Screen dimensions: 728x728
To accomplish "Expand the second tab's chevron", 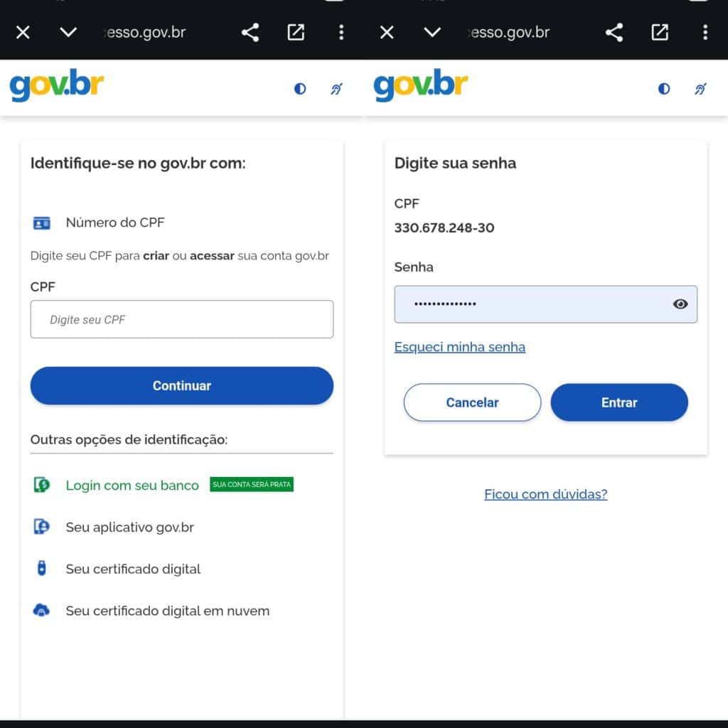I will pyautogui.click(x=432, y=32).
